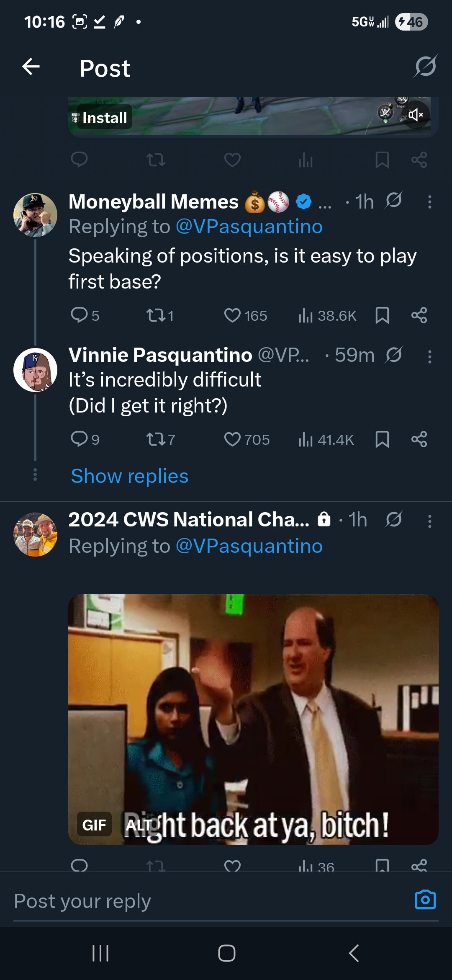Open comments on Moneyball Memes reply

tap(79, 315)
